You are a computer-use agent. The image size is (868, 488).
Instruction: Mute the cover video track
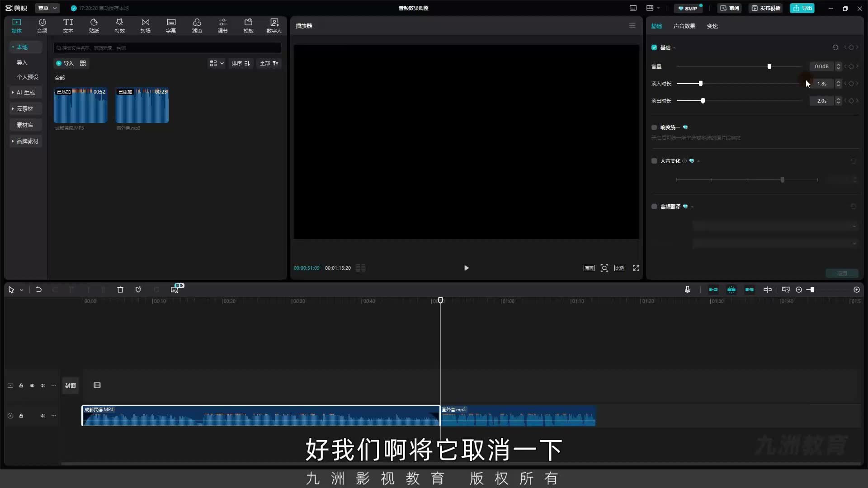click(x=43, y=385)
